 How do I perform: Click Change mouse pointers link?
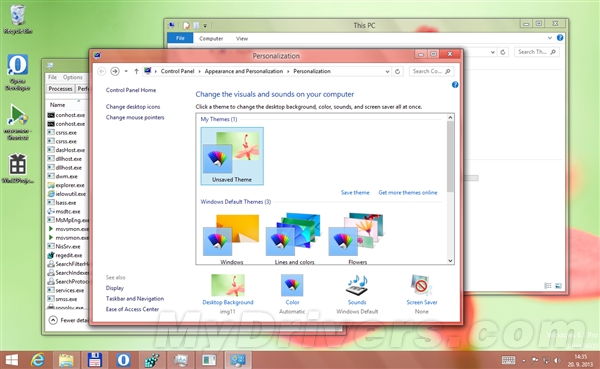tap(135, 118)
